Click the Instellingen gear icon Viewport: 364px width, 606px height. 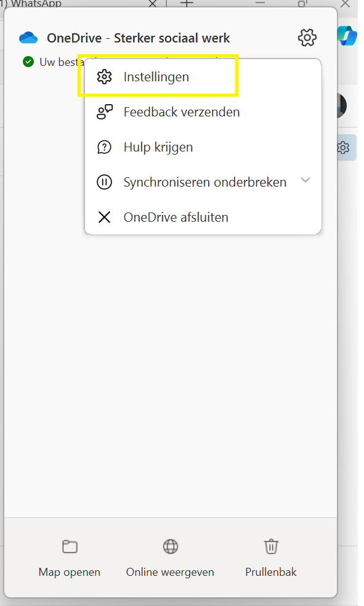[104, 77]
